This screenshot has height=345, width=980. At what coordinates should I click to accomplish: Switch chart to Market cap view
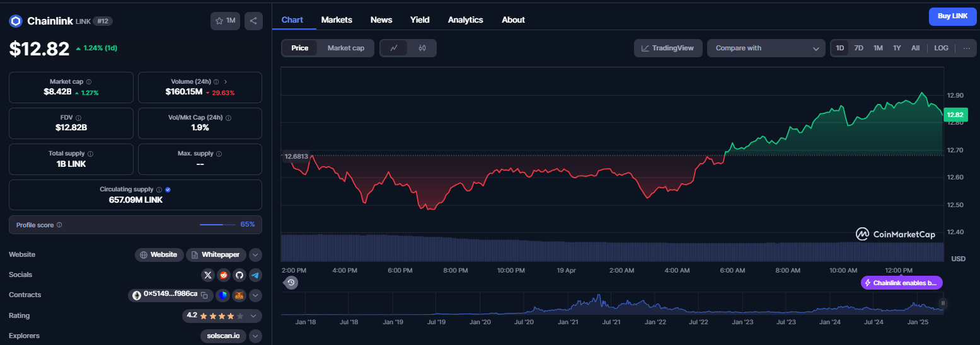pos(346,48)
